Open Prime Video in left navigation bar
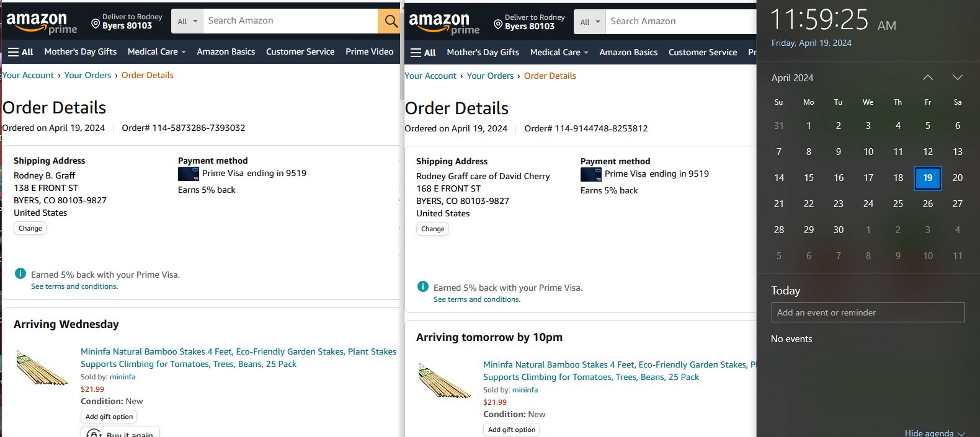 [369, 52]
